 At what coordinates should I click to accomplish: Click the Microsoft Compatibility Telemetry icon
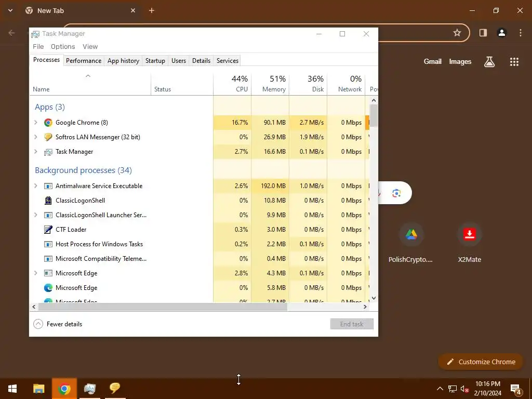click(x=48, y=259)
